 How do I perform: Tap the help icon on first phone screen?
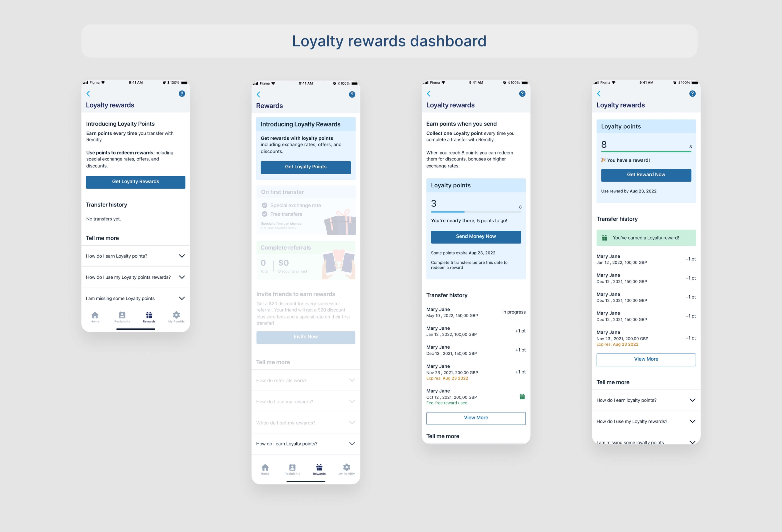tap(182, 94)
